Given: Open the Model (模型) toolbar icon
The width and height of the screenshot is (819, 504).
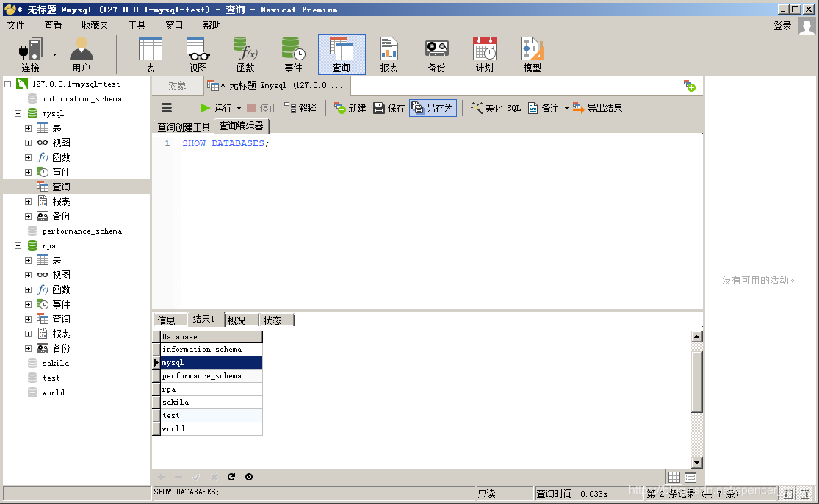Looking at the screenshot, I should 533,54.
